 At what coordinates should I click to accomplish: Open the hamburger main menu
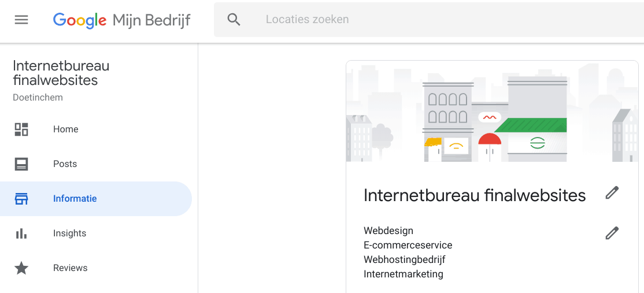click(21, 20)
